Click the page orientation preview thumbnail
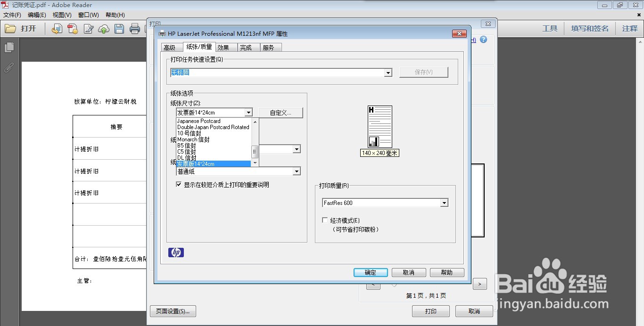 click(380, 127)
